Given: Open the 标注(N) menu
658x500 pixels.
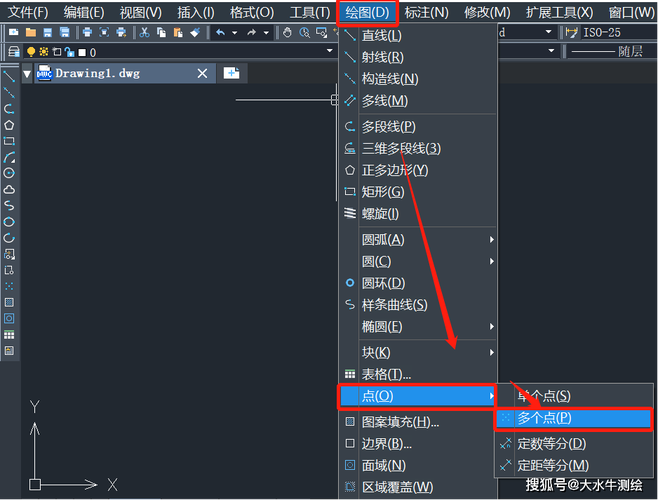Looking at the screenshot, I should click(426, 13).
